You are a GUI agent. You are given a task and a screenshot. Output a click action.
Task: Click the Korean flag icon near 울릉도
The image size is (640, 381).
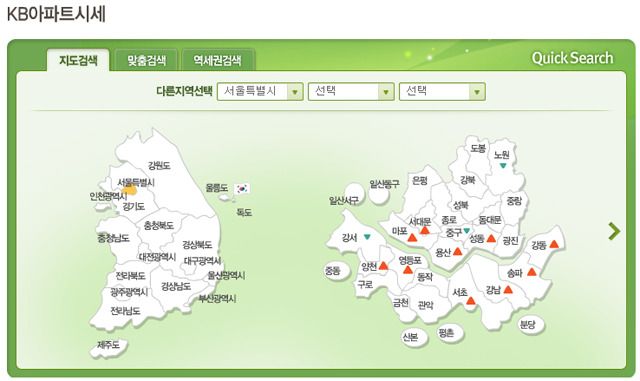(x=242, y=188)
